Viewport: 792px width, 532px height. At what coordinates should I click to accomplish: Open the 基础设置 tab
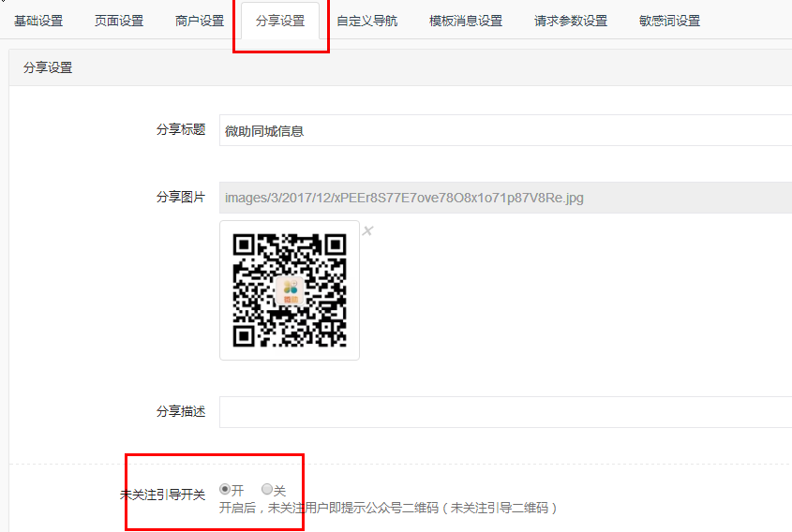[x=38, y=21]
